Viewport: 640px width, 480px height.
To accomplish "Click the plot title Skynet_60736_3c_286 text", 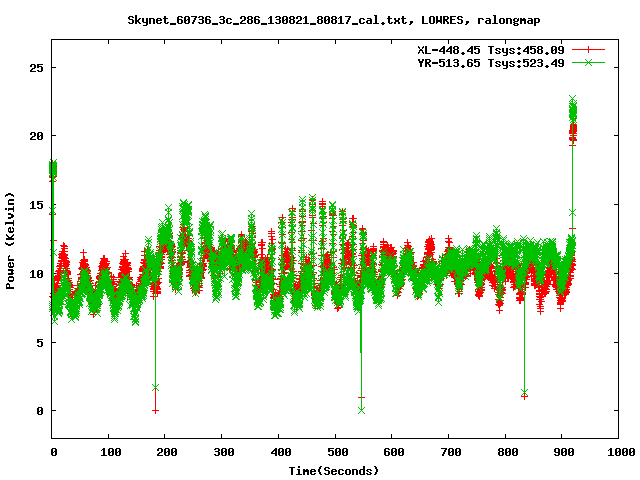I will pos(333,20).
